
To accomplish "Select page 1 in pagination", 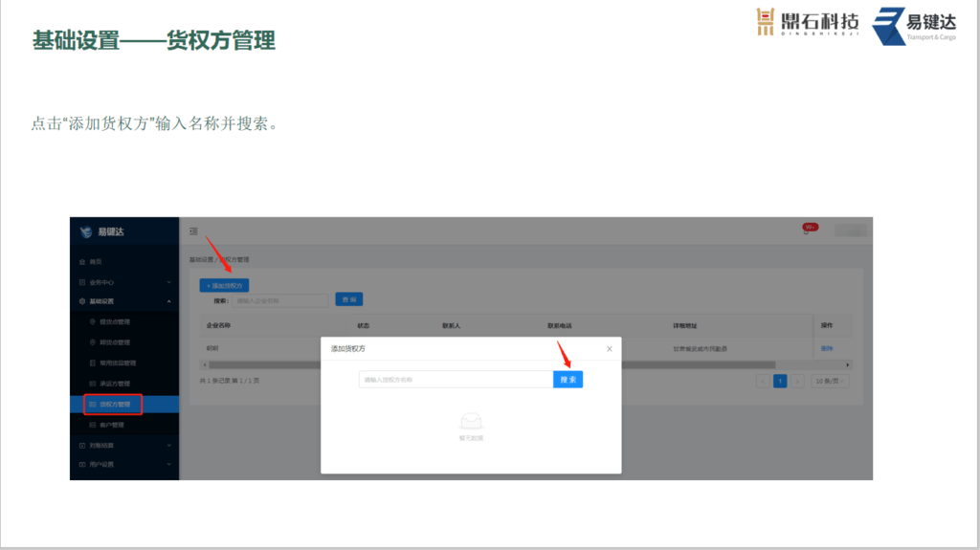I will click(780, 382).
